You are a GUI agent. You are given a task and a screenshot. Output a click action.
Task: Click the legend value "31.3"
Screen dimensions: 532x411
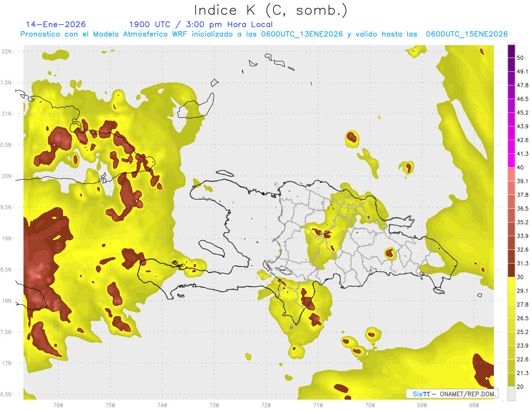click(x=523, y=263)
